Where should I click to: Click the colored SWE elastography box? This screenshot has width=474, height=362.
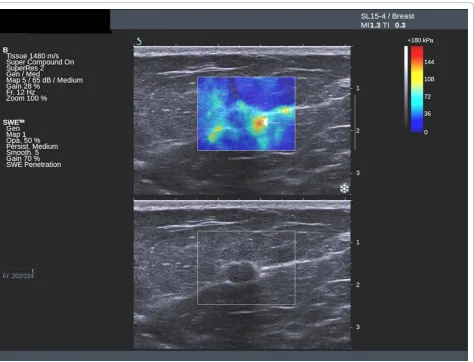[x=246, y=114]
